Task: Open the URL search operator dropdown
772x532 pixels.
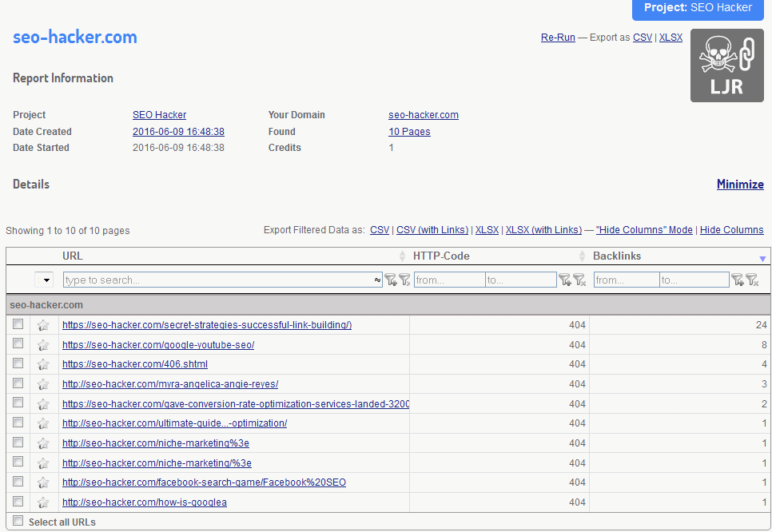Action: (x=377, y=280)
